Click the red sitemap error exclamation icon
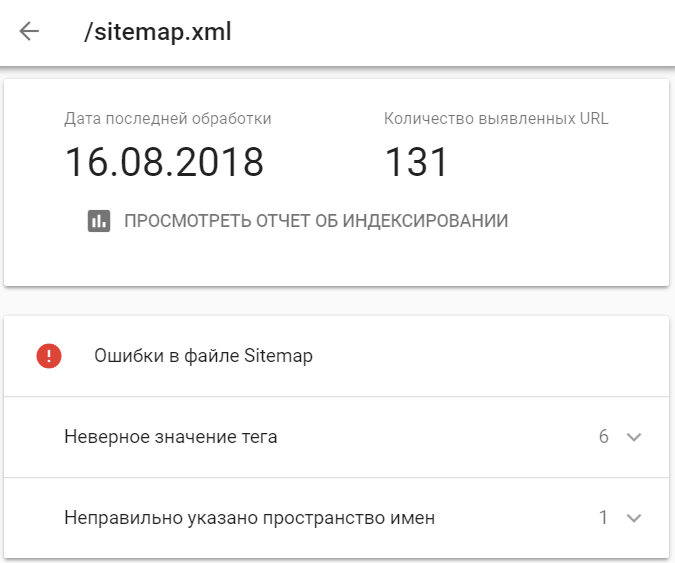Image resolution: width=675 pixels, height=563 pixels. pos(49,356)
